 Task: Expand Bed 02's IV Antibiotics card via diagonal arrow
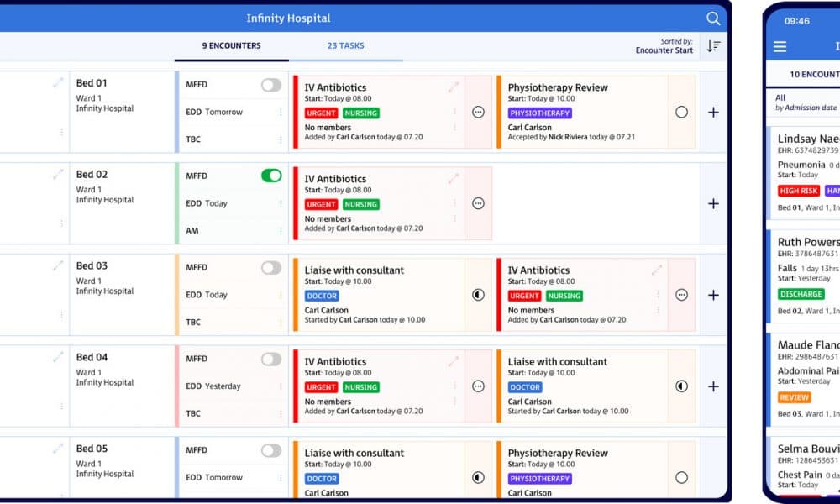pyautogui.click(x=454, y=179)
